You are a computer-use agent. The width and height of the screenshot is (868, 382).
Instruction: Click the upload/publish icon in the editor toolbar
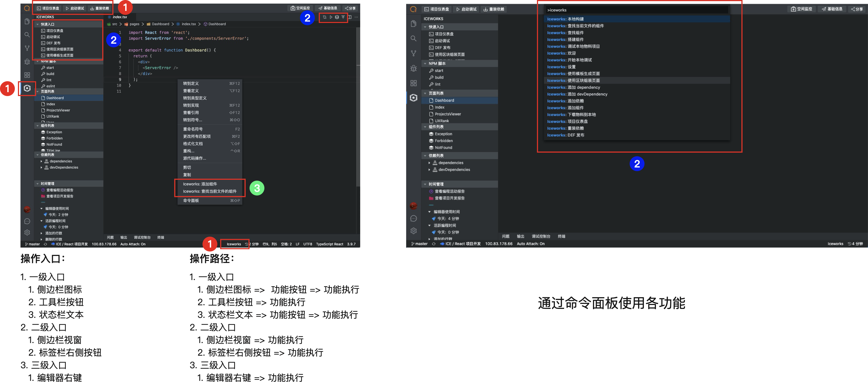[343, 17]
